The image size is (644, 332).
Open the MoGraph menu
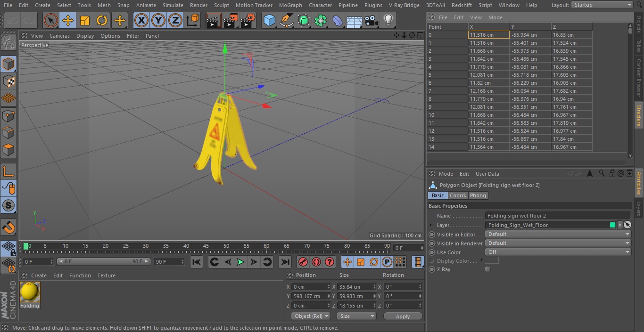tap(290, 5)
